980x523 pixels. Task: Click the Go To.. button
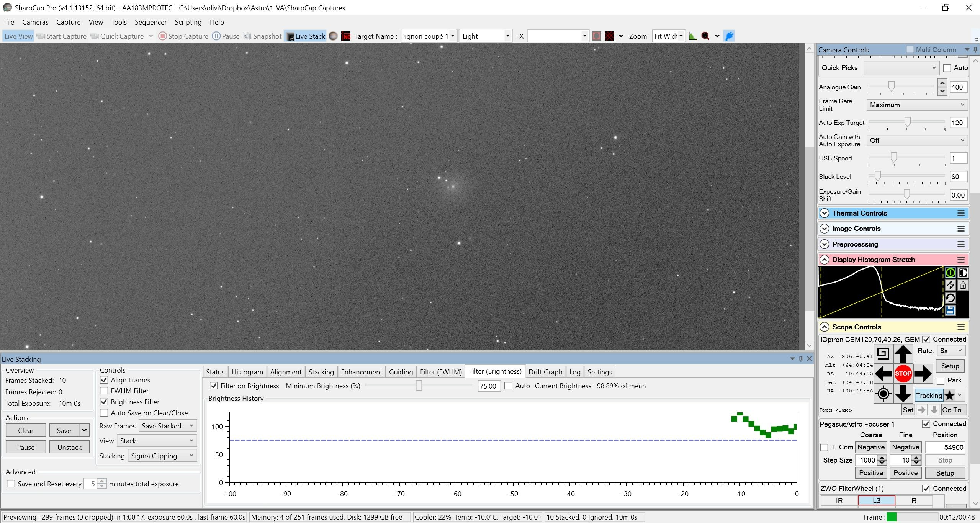[x=953, y=410]
